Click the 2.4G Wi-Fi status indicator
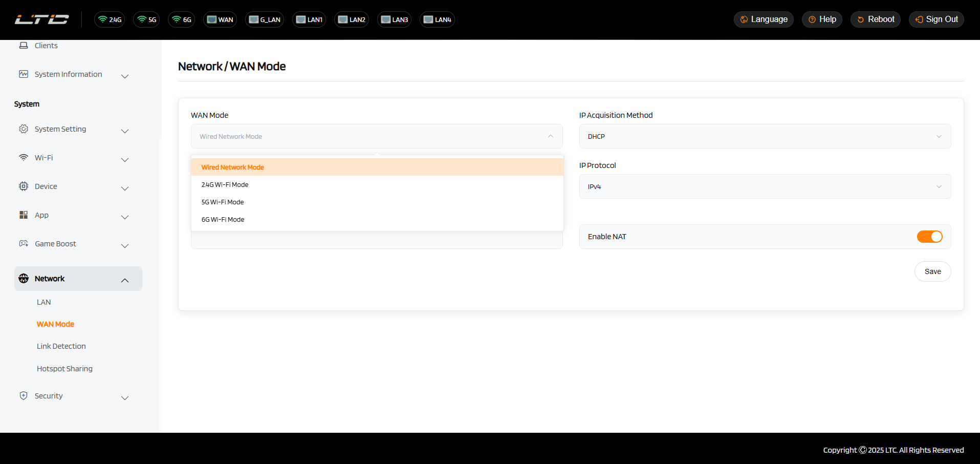The height and width of the screenshot is (464, 980). pyautogui.click(x=110, y=19)
